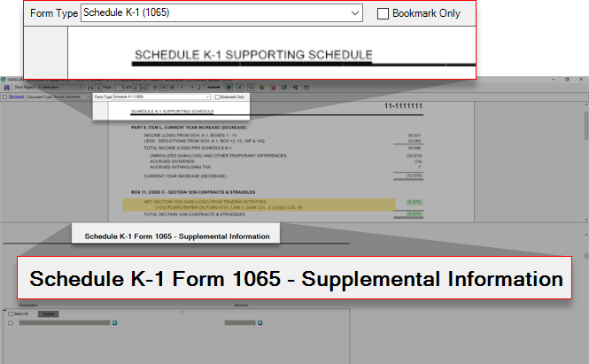589x364 pixels.
Task: Go to the next page
Action: point(136,88)
